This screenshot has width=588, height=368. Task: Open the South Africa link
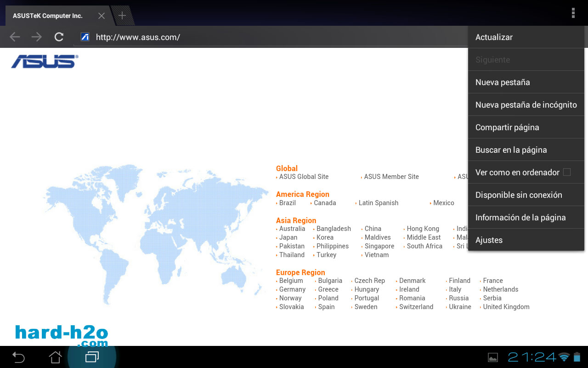click(424, 246)
